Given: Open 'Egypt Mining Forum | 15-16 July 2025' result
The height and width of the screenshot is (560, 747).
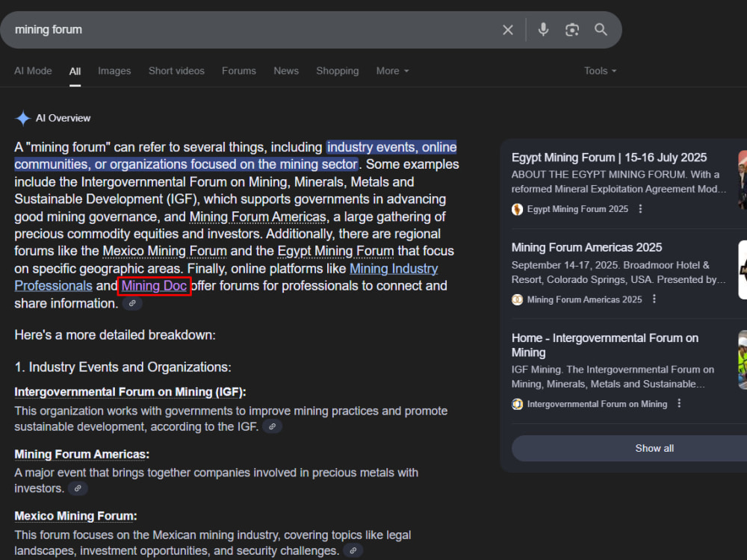Looking at the screenshot, I should pos(609,158).
